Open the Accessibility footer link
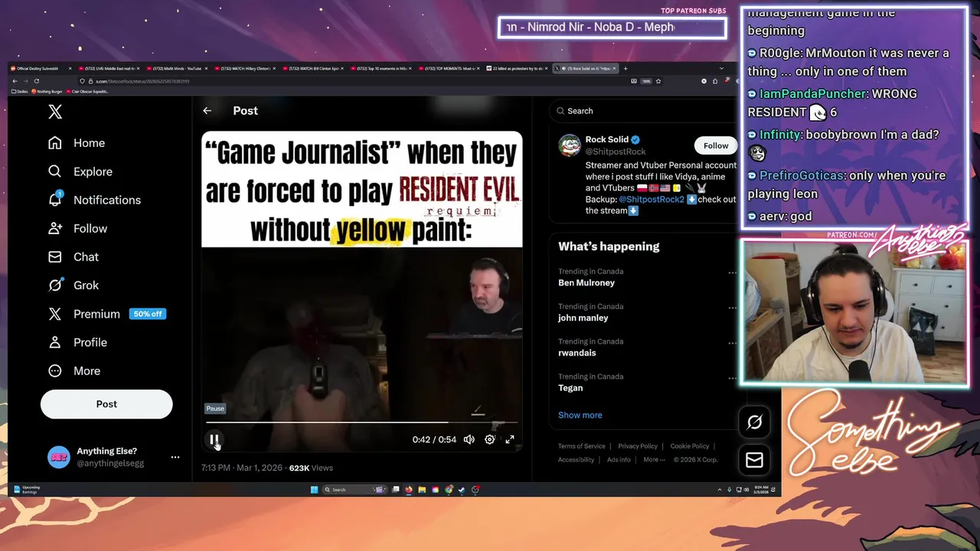This screenshot has width=980, height=551. [576, 460]
